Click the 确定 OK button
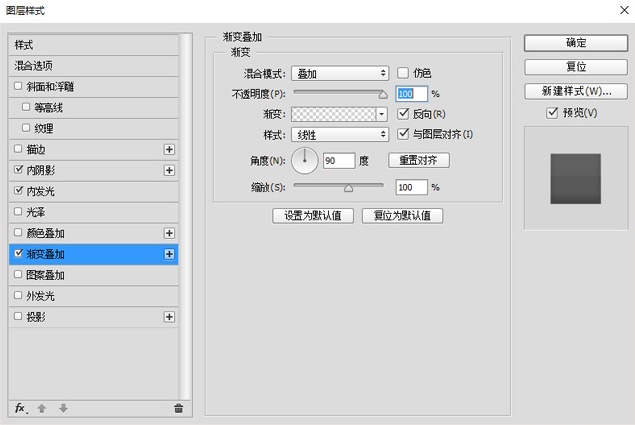The height and width of the screenshot is (425, 635). pyautogui.click(x=576, y=43)
